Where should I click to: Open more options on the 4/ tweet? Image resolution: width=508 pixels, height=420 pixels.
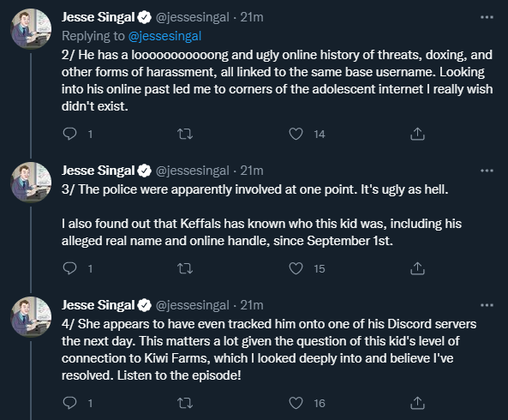point(487,305)
